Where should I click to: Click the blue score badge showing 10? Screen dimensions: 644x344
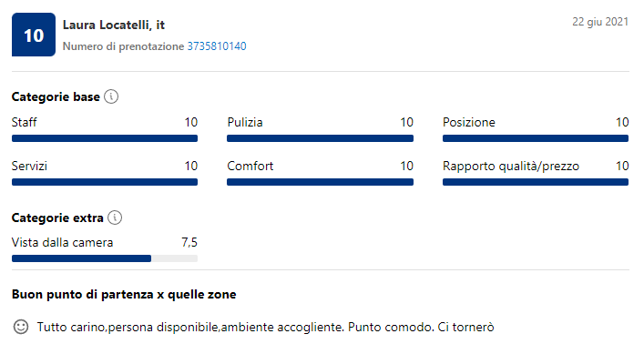(x=34, y=35)
